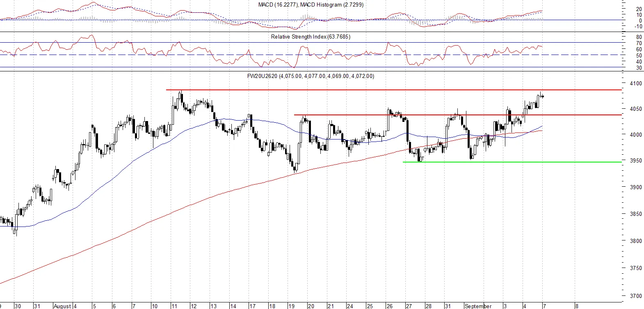Click the 4000 price scale label
This screenshot has width=644, height=309.
pos(636,135)
